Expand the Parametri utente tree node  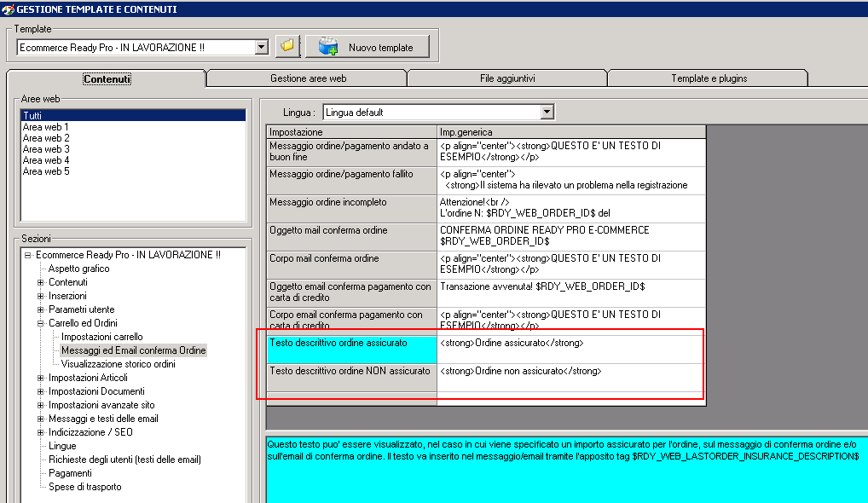[40, 309]
